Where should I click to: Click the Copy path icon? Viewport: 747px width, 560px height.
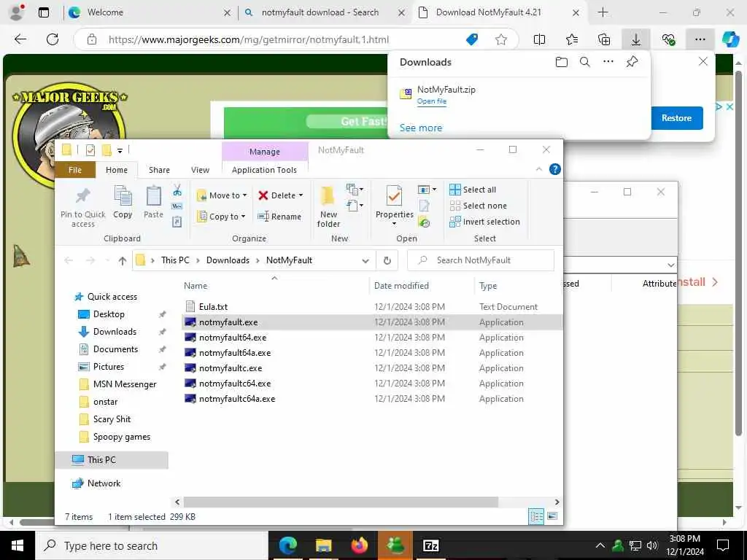pos(177,206)
